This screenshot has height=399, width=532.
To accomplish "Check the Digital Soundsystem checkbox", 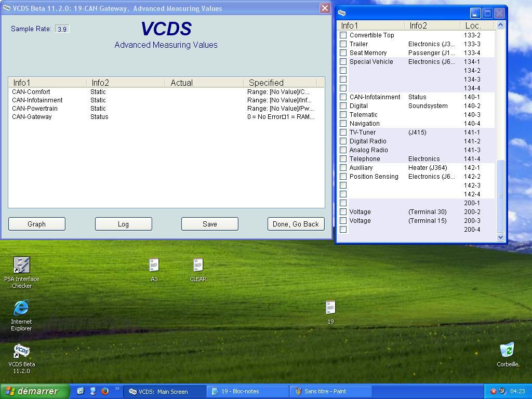I will (x=343, y=105).
